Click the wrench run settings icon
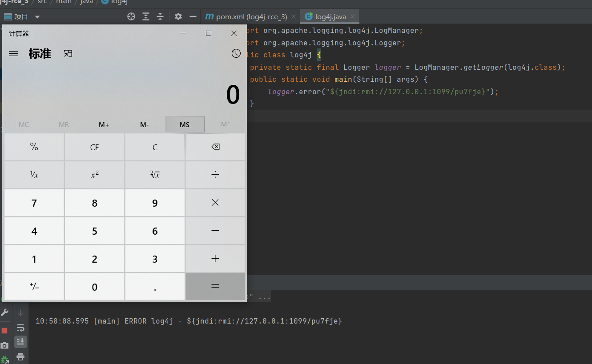Viewport: 592px width, 364px height. point(5,313)
